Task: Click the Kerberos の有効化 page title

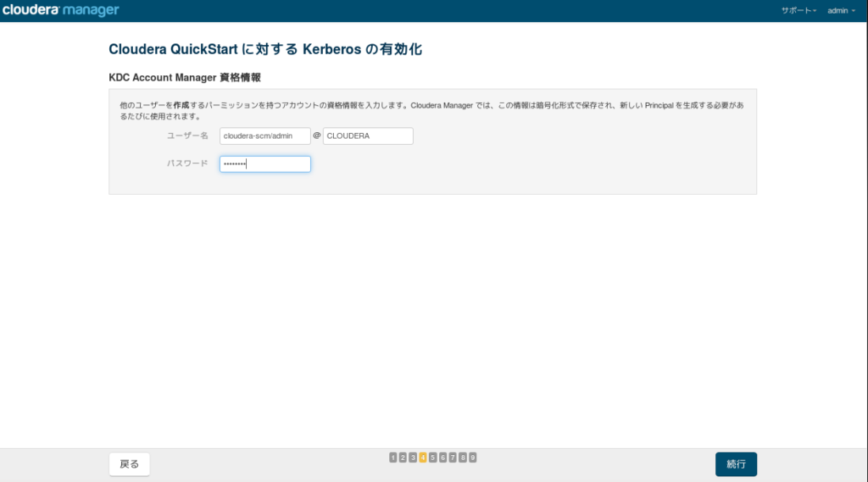Action: tap(265, 49)
